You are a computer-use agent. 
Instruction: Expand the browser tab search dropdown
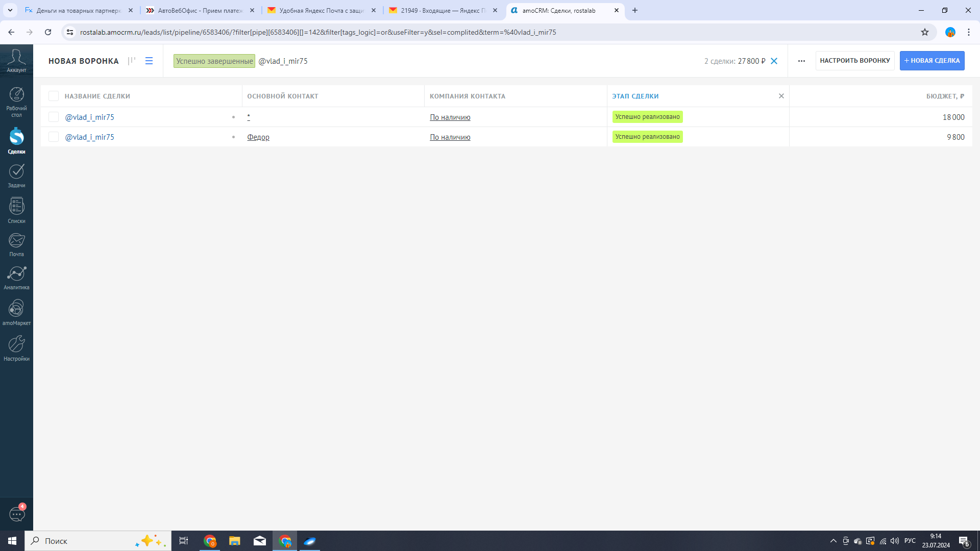[10, 10]
